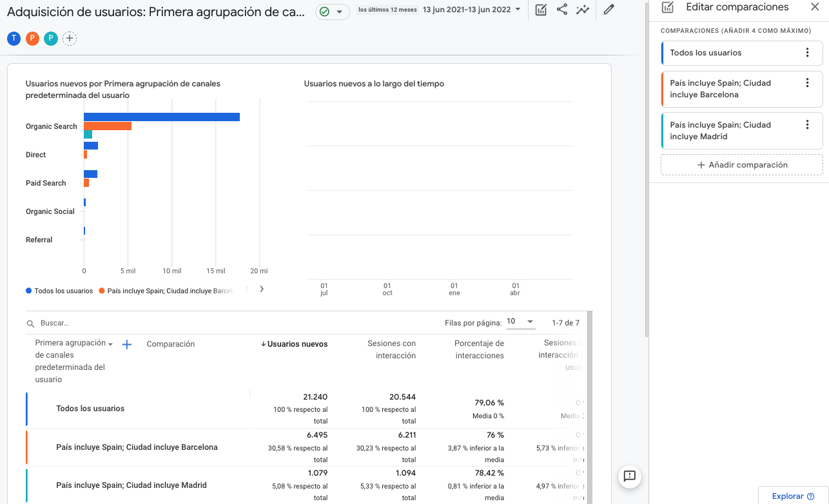Open options menu for Barcelona comparison

coord(807,82)
